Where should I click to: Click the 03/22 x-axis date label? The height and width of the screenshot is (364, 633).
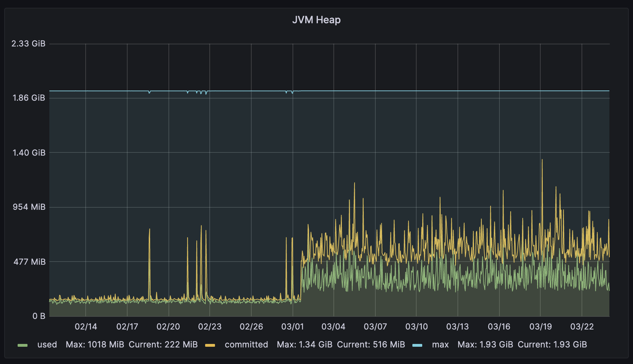[582, 327]
